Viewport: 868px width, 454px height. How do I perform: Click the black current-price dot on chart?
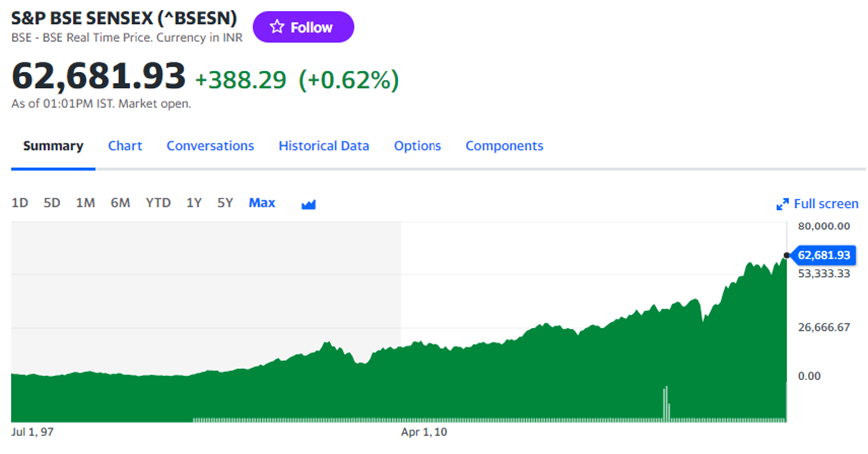point(787,255)
